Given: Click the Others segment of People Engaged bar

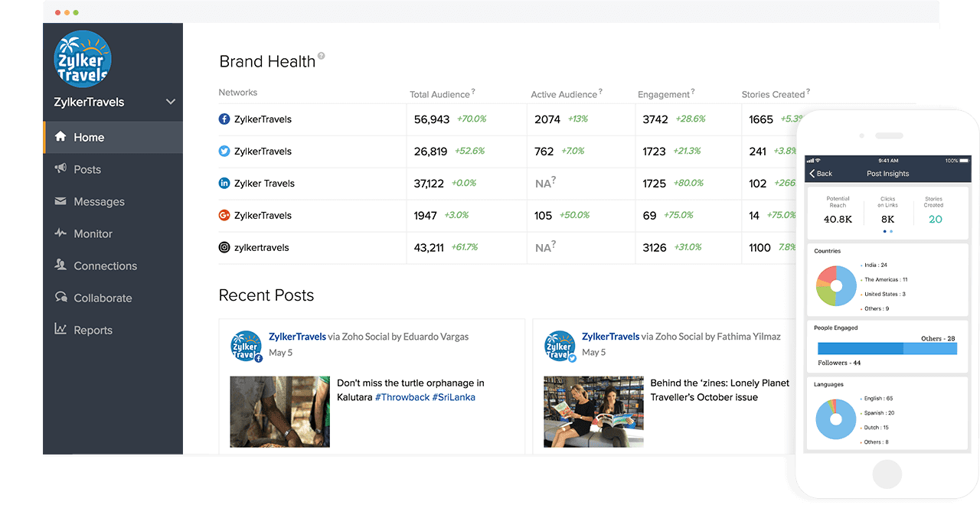Looking at the screenshot, I should (931, 349).
